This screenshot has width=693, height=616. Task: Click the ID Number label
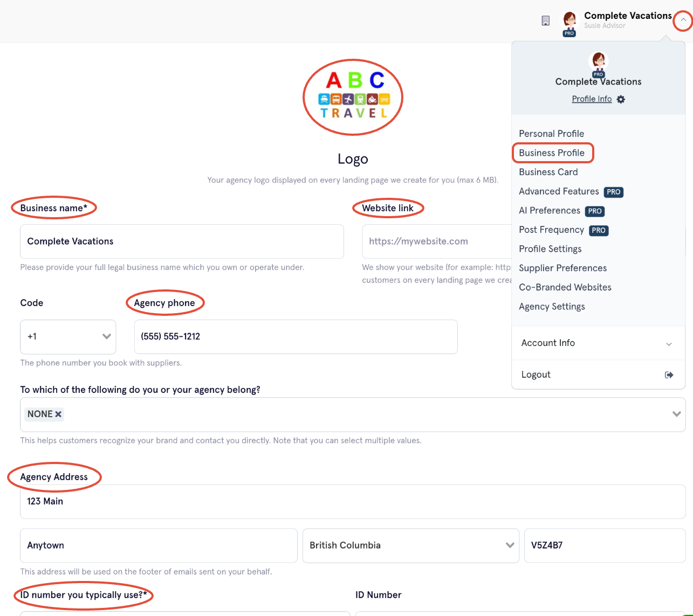pyautogui.click(x=378, y=595)
